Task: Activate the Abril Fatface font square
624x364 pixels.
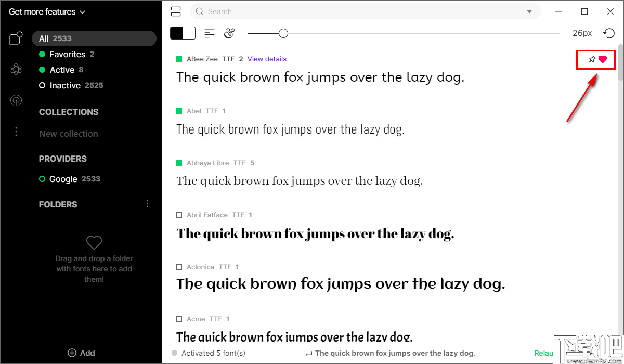Action: (x=179, y=215)
